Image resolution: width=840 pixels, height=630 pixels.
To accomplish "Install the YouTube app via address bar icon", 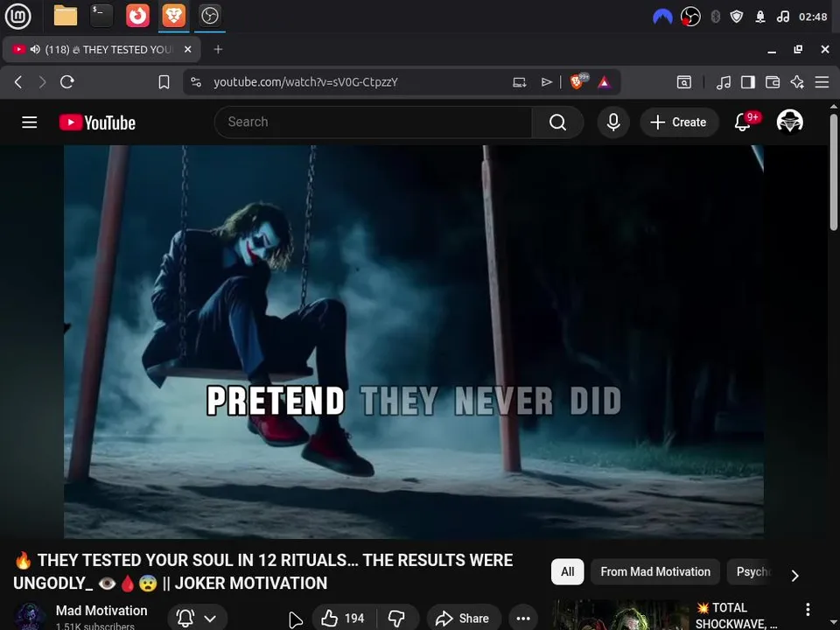I will click(519, 82).
